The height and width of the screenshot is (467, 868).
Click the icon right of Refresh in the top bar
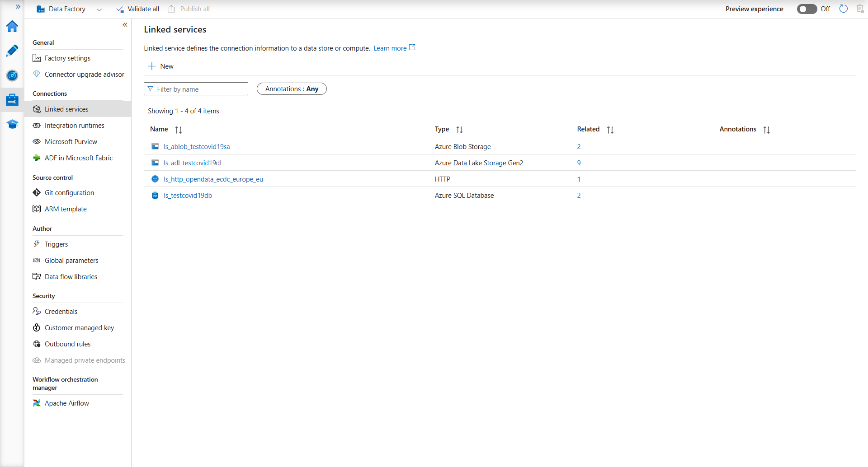[860, 9]
